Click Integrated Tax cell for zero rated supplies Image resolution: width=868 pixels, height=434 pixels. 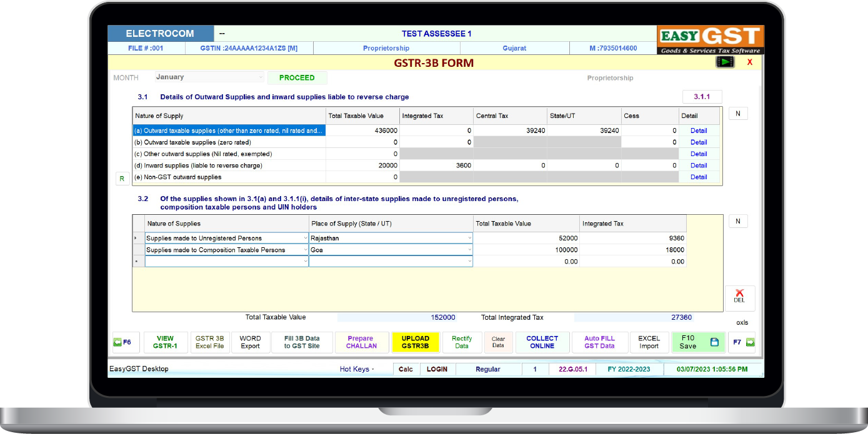[436, 142]
